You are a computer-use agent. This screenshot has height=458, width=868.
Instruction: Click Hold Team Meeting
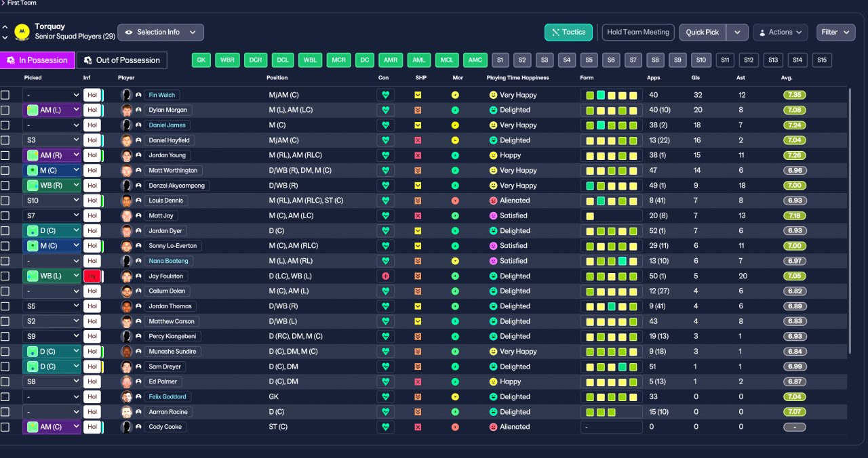pos(638,32)
